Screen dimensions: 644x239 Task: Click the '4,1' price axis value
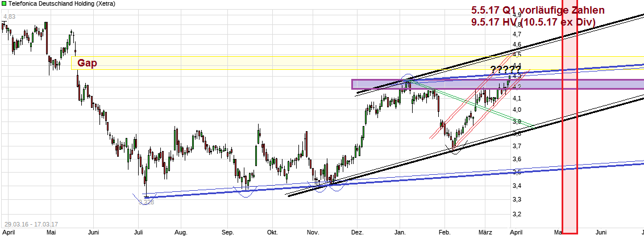(x=517, y=98)
